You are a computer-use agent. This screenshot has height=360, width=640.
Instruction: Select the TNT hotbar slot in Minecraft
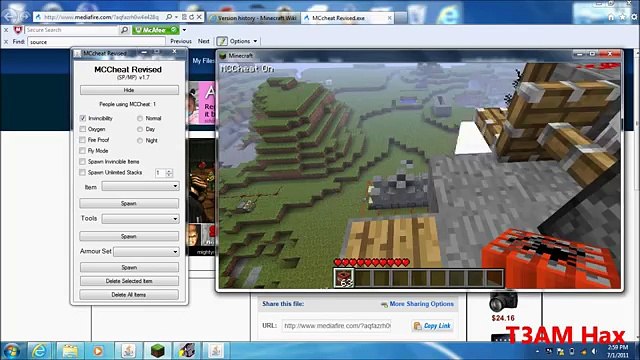click(344, 278)
